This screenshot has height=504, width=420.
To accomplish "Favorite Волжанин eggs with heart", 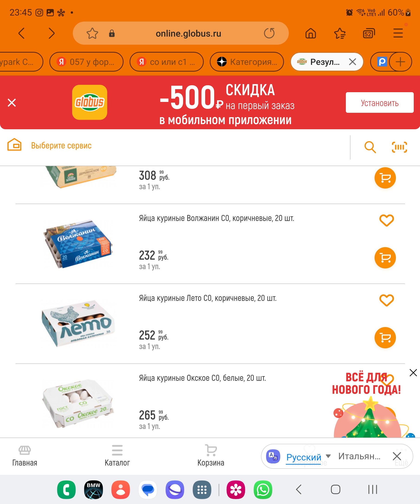I will [386, 220].
